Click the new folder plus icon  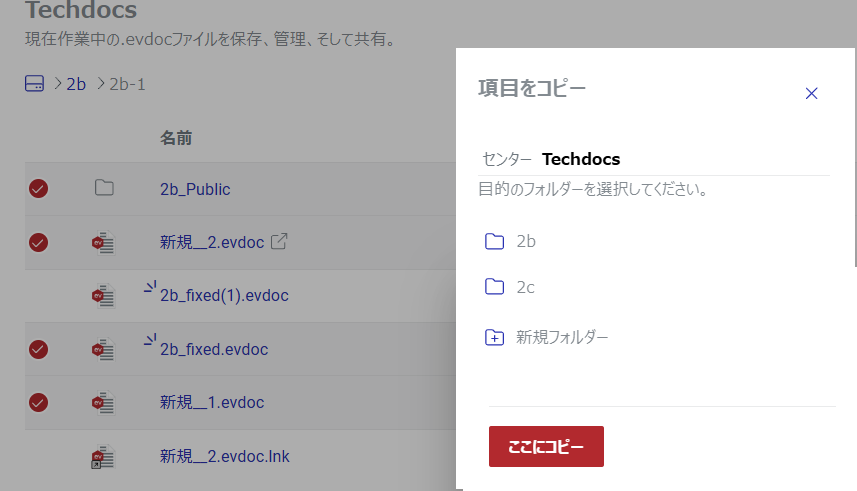click(494, 337)
